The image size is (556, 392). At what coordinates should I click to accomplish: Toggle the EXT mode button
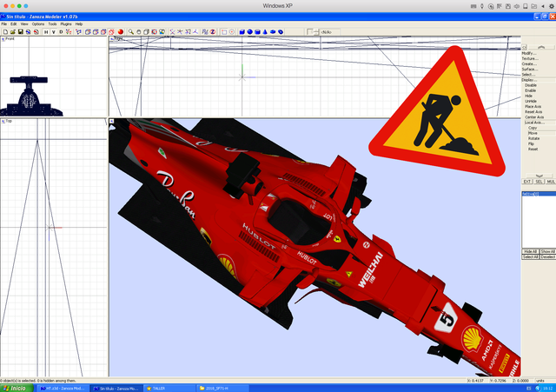point(527,182)
